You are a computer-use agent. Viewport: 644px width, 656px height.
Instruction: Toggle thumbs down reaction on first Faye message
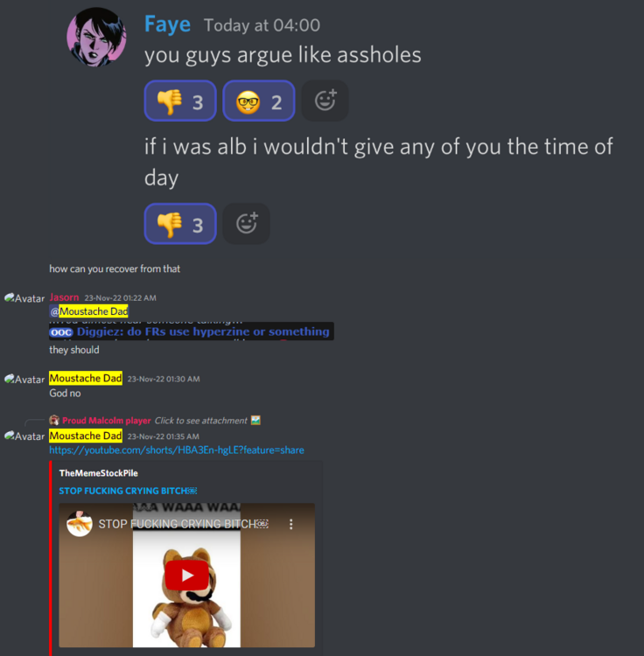[x=180, y=101]
